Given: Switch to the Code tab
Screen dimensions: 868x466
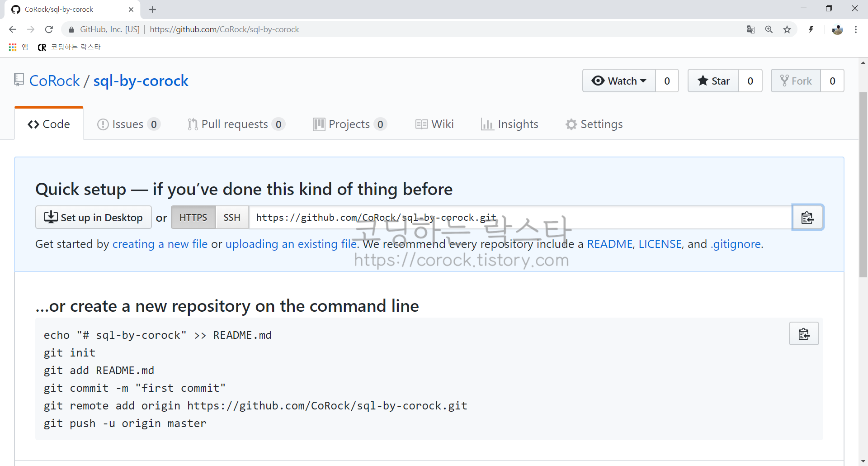Looking at the screenshot, I should click(x=49, y=124).
